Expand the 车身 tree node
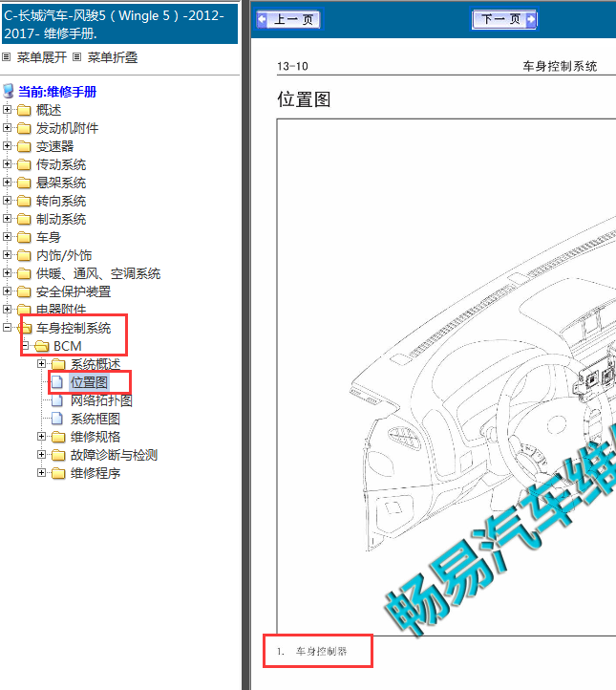The height and width of the screenshot is (690, 616). coord(7,237)
